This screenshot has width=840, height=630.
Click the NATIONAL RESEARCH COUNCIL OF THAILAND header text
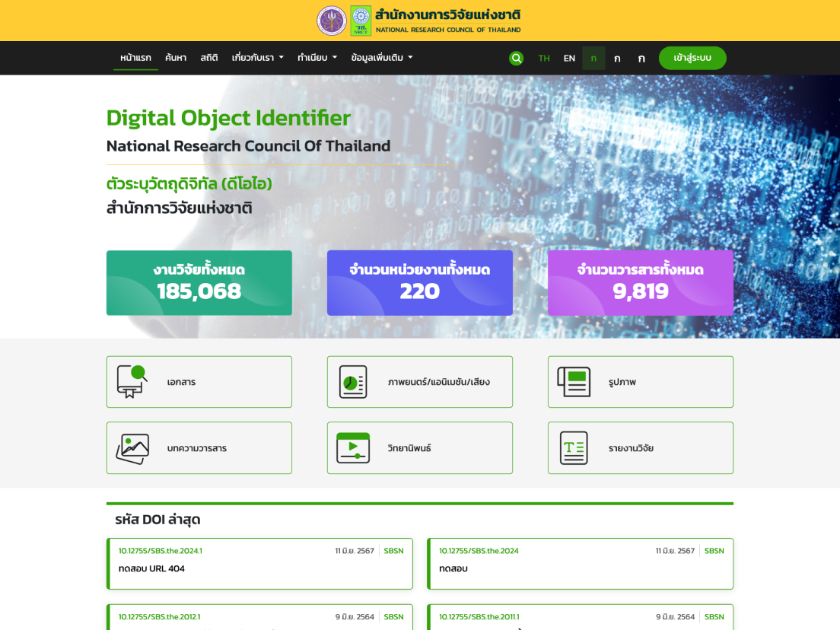point(448,30)
